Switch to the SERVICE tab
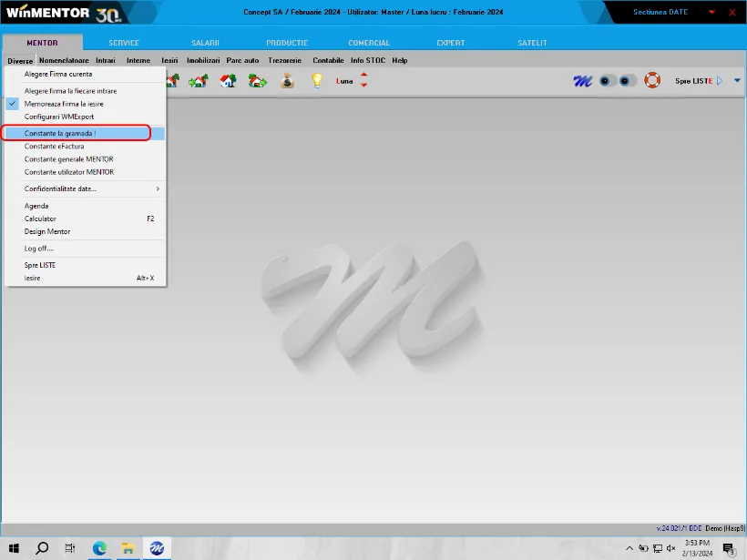Image resolution: width=747 pixels, height=560 pixels. click(124, 43)
